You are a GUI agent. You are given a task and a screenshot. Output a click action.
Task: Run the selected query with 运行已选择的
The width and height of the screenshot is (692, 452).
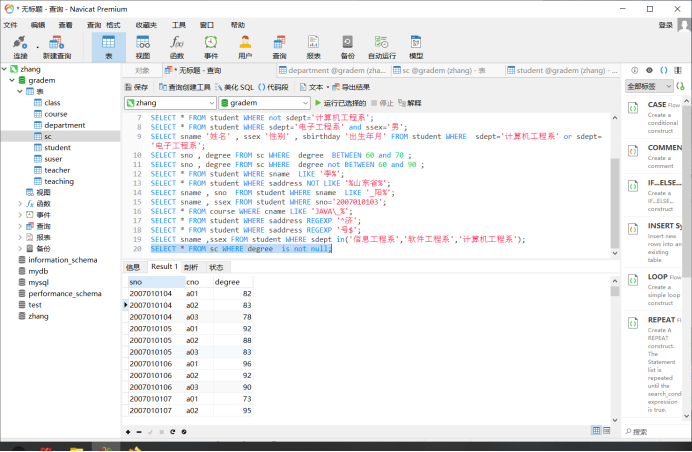pyautogui.click(x=340, y=103)
